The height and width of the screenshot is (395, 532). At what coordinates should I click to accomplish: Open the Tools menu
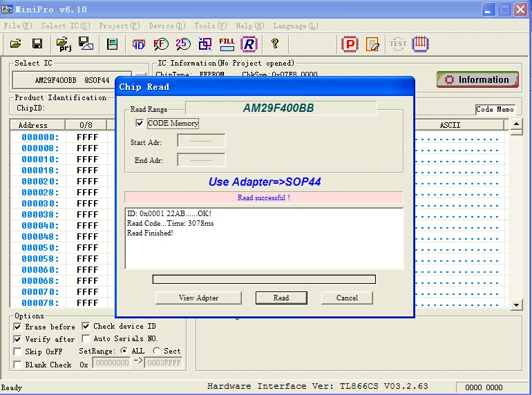pyautogui.click(x=210, y=26)
